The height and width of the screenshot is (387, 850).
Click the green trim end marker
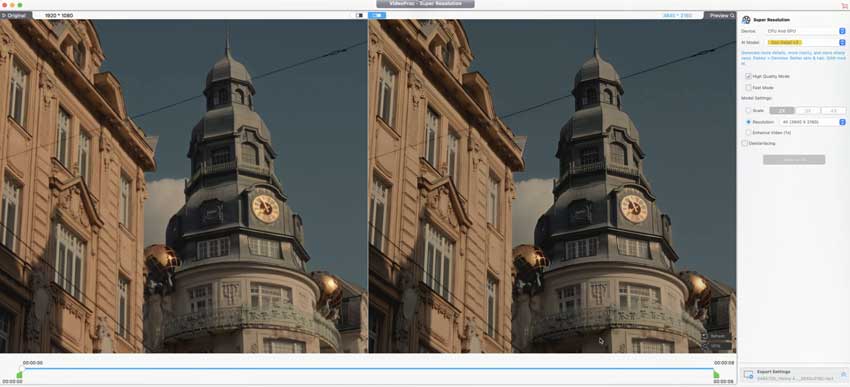pos(716,375)
